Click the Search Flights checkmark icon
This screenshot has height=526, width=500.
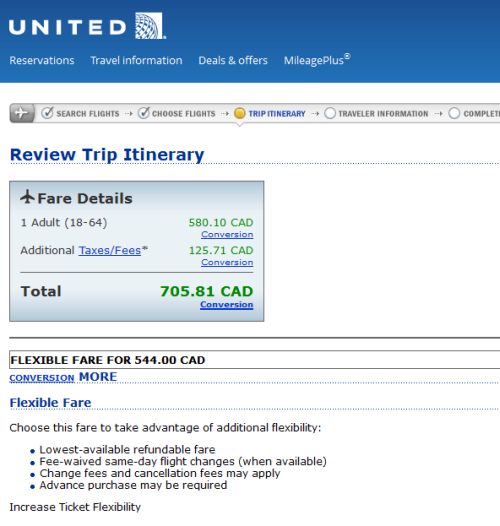tap(47, 113)
